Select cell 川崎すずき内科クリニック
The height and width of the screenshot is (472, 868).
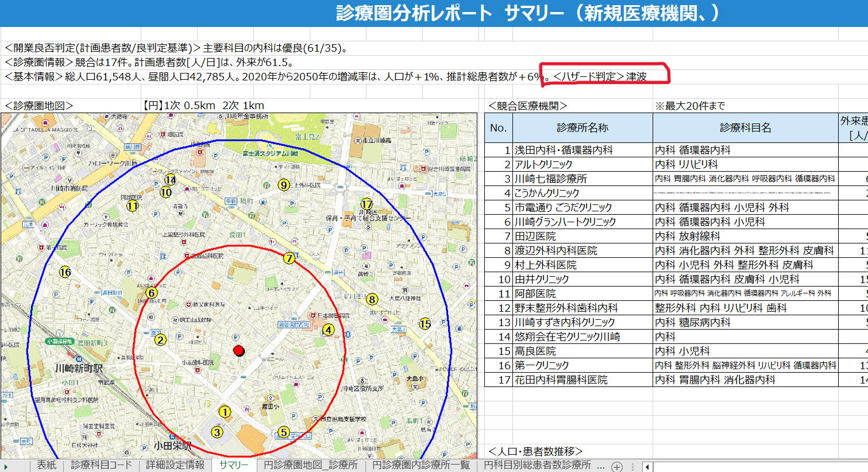point(582,322)
